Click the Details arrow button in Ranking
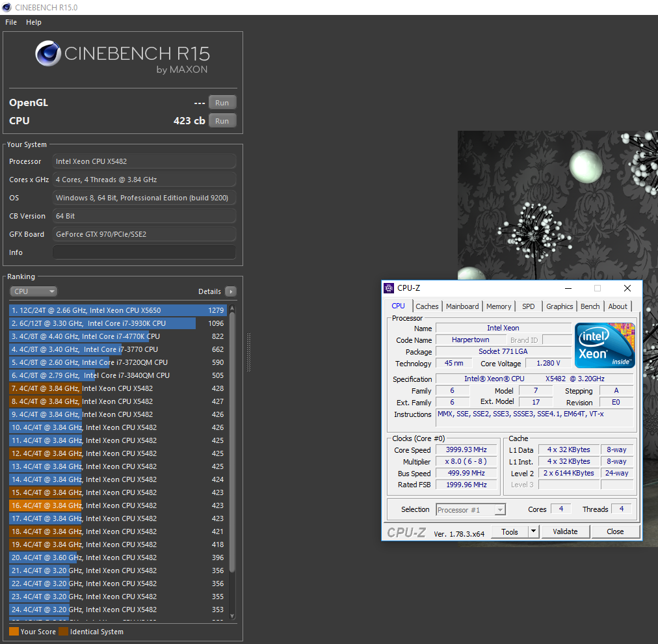The width and height of the screenshot is (658, 644). (230, 291)
